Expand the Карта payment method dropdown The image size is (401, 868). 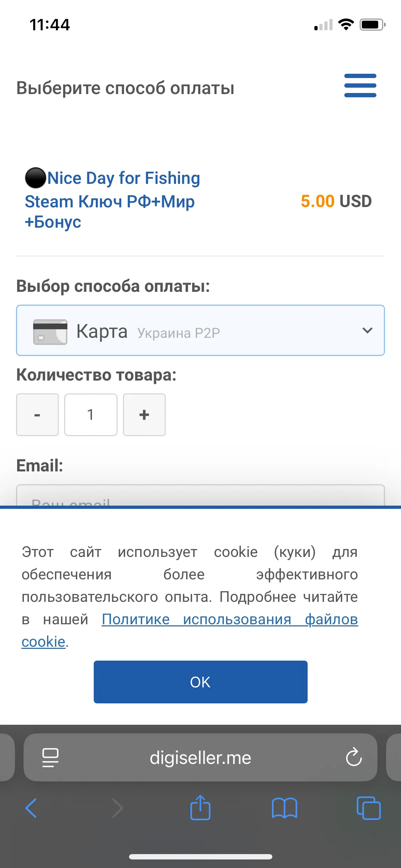pyautogui.click(x=200, y=330)
